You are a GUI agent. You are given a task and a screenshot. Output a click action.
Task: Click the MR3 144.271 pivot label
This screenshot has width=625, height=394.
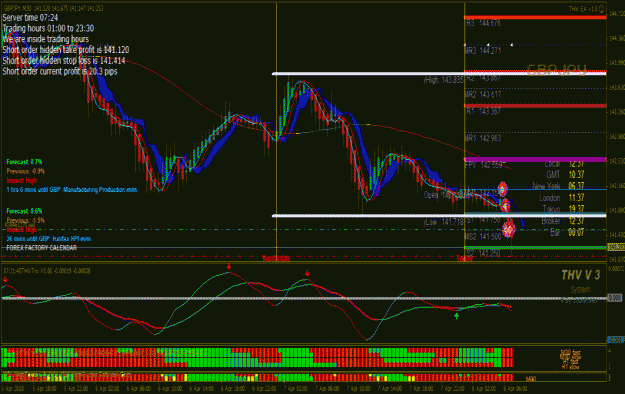click(483, 51)
